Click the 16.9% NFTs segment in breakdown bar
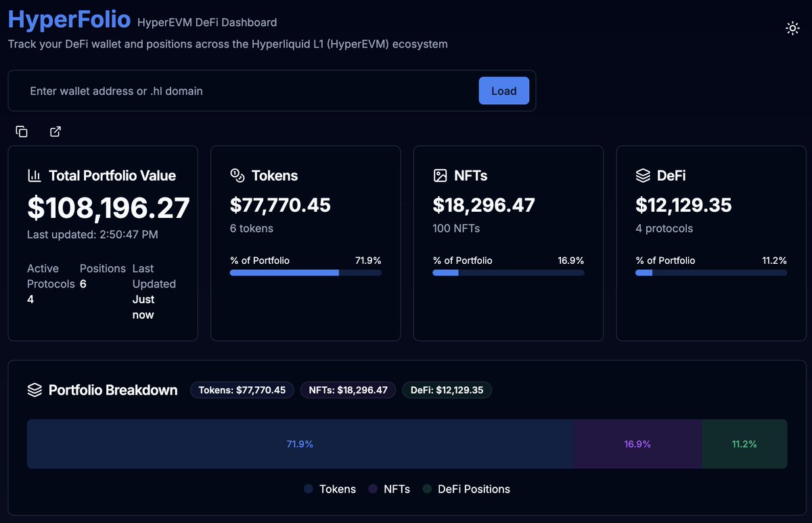This screenshot has height=523, width=812. (637, 444)
